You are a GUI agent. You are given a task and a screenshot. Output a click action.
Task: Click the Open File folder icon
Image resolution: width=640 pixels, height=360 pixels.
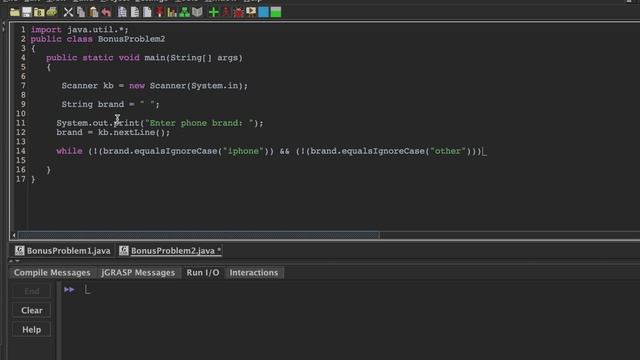(15, 12)
